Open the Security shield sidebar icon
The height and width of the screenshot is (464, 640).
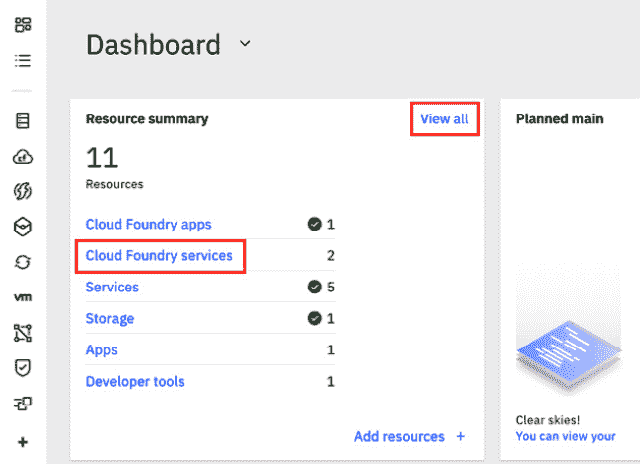[23, 368]
